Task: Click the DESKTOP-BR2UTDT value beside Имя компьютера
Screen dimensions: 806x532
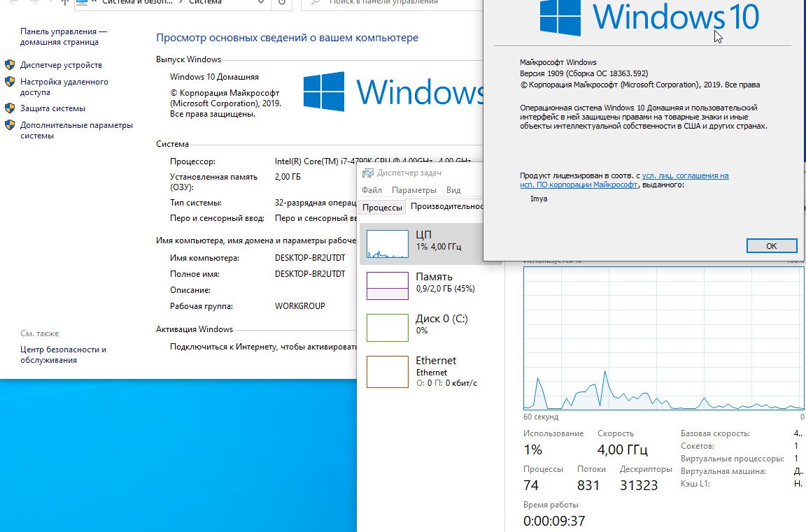Action: click(x=310, y=258)
